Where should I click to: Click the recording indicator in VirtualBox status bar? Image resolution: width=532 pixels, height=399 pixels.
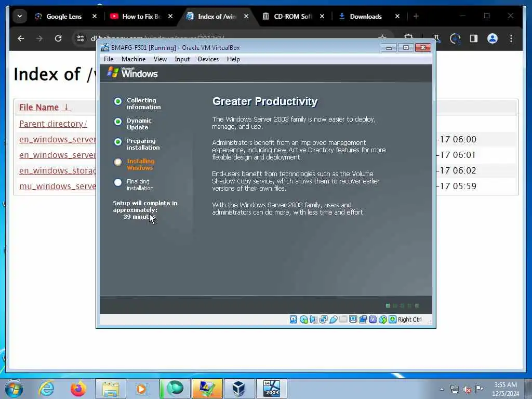363,320
